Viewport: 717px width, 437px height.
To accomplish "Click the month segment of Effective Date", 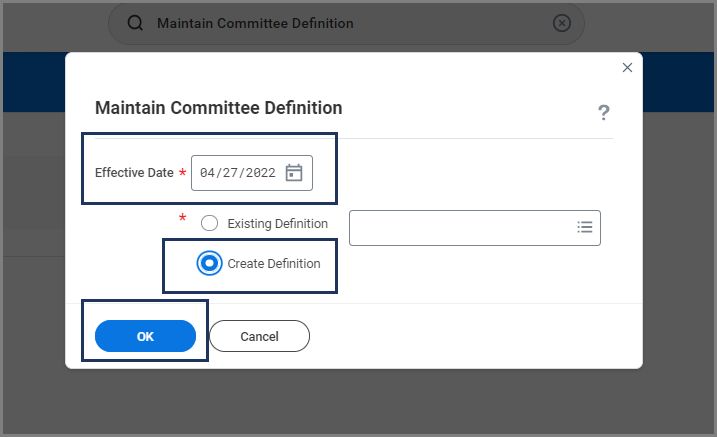I will click(208, 173).
